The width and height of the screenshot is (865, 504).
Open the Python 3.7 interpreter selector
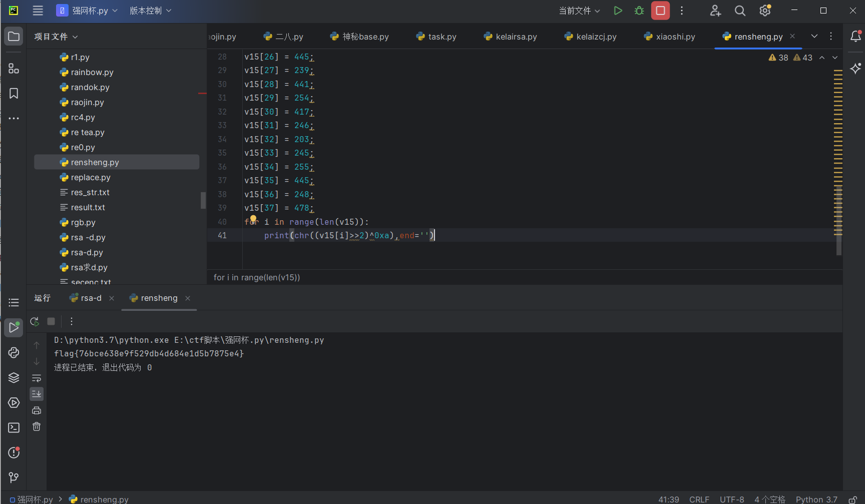(x=816, y=499)
